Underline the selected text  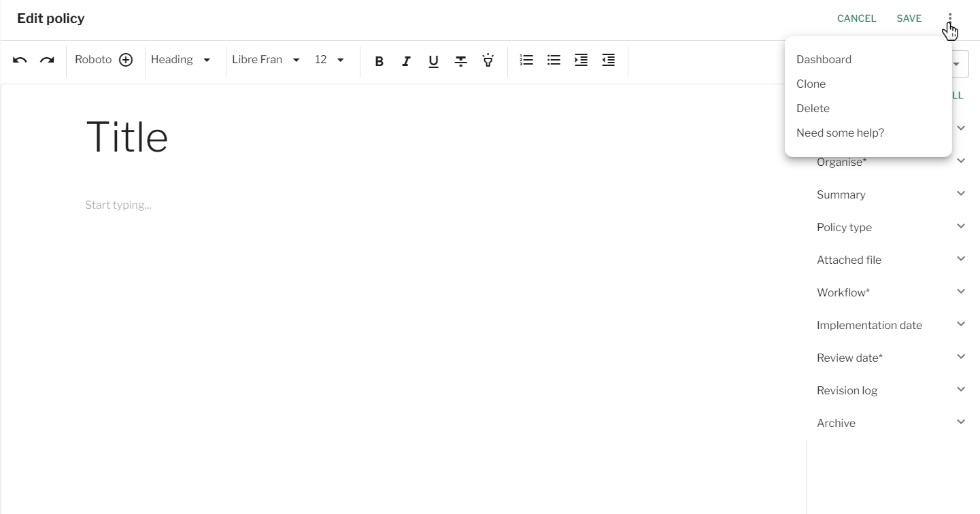433,61
